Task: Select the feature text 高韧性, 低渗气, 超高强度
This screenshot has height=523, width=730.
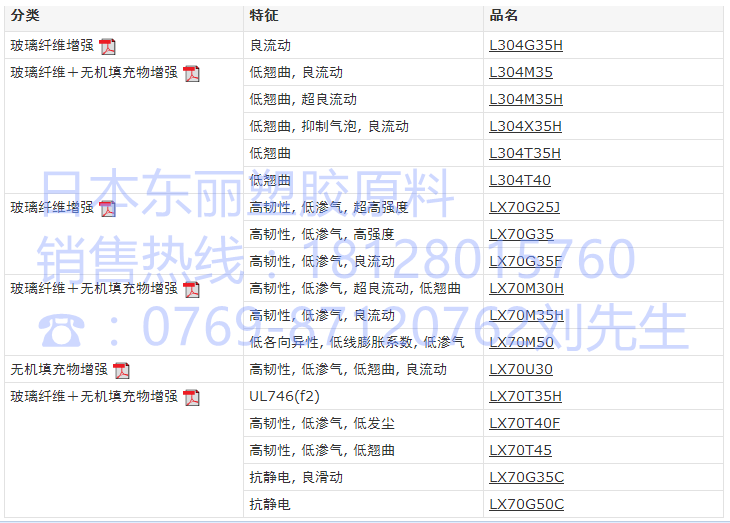Action: click(329, 207)
